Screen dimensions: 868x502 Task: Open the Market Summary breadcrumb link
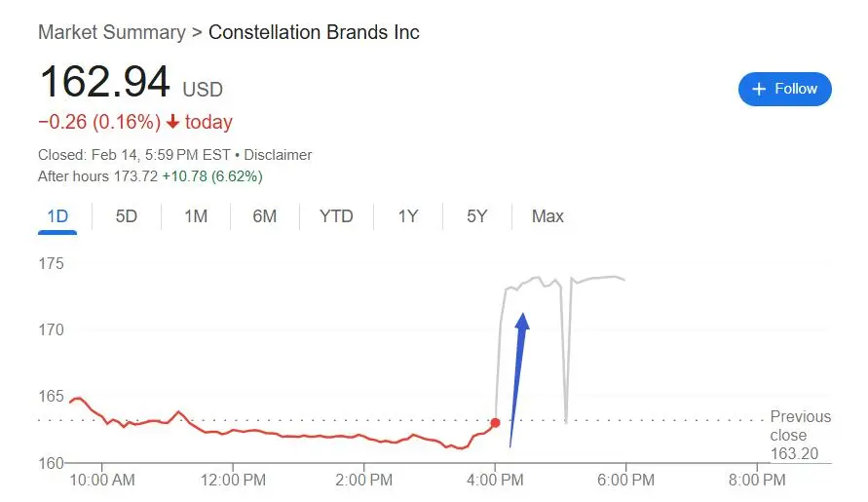(x=112, y=32)
